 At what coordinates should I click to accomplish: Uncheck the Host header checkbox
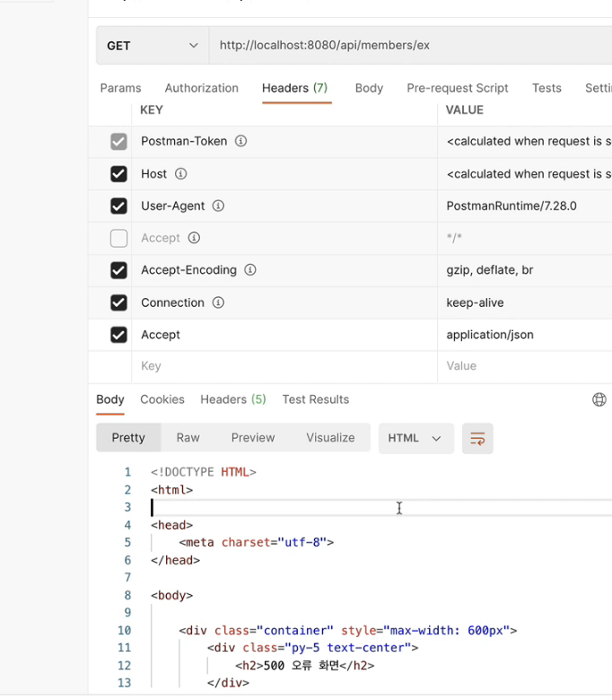pos(118,174)
